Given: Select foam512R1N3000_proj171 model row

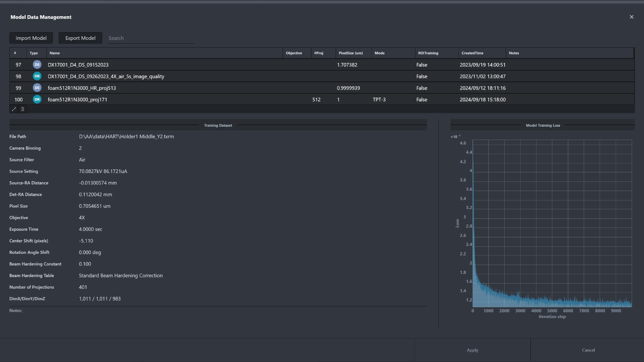Looking at the screenshot, I should click(x=322, y=99).
